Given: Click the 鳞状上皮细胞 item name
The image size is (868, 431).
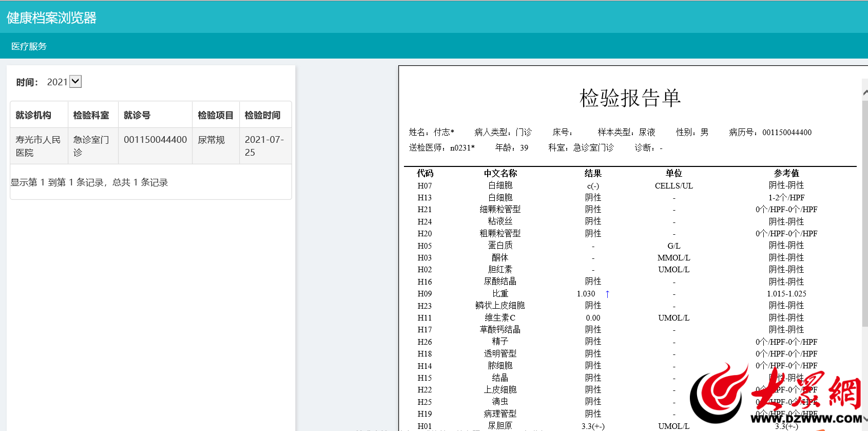Looking at the screenshot, I should [500, 306].
